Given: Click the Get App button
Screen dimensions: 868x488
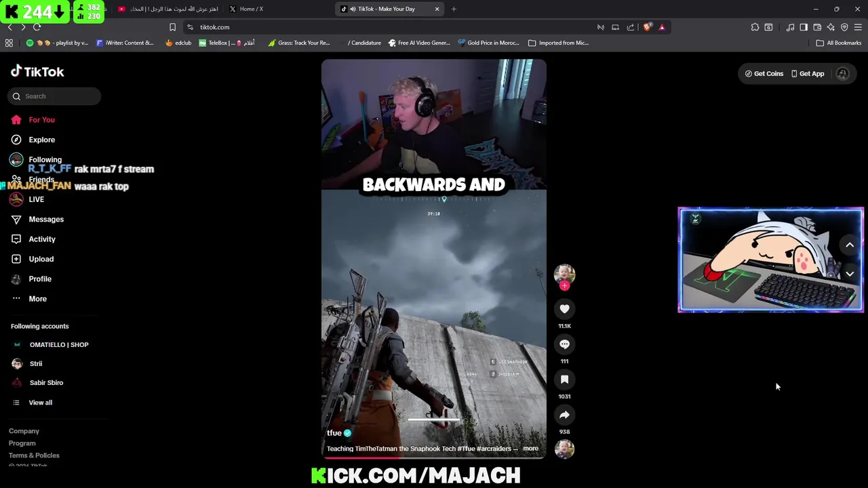Looking at the screenshot, I should 808,74.
